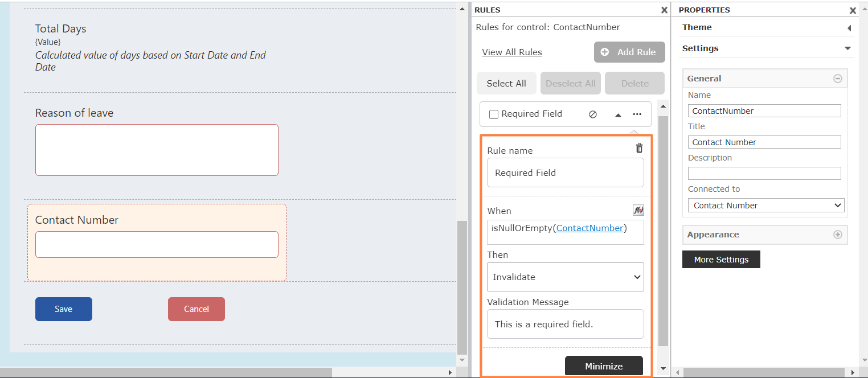
Task: Click the Contact Number input on form
Action: point(157,244)
